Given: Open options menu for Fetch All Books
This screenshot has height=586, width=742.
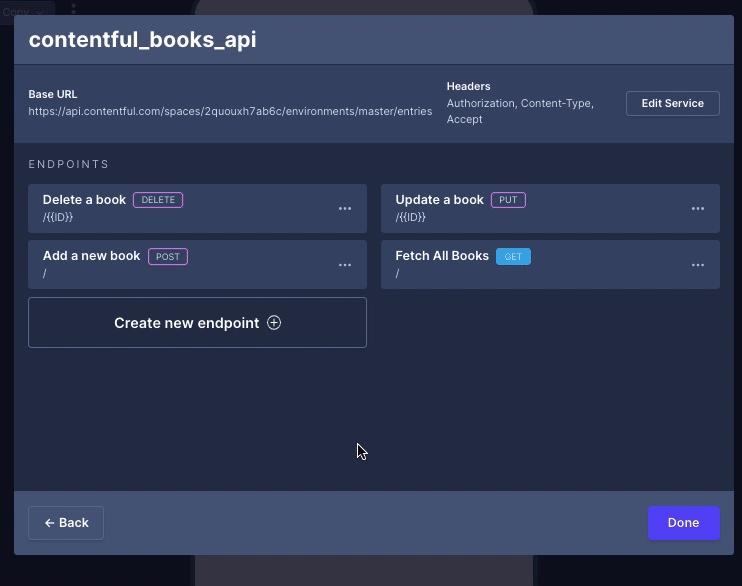Looking at the screenshot, I should click(698, 265).
